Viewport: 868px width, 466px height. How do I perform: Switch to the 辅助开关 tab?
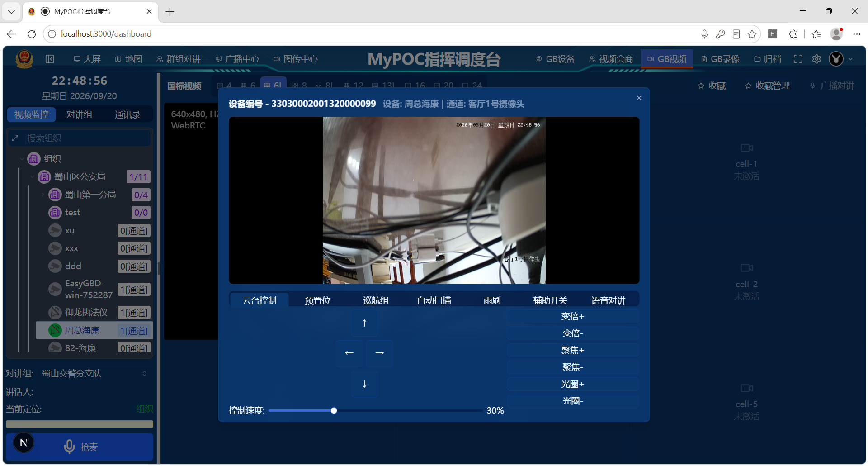(550, 300)
